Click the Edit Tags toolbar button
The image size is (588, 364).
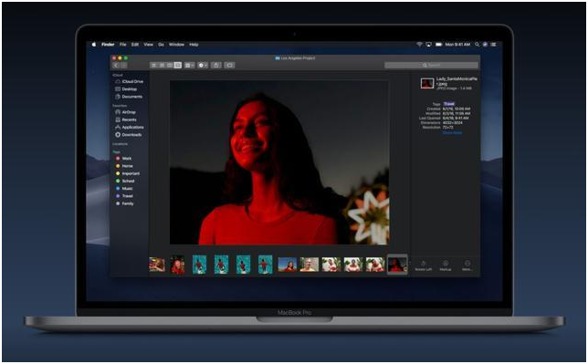[x=229, y=65]
